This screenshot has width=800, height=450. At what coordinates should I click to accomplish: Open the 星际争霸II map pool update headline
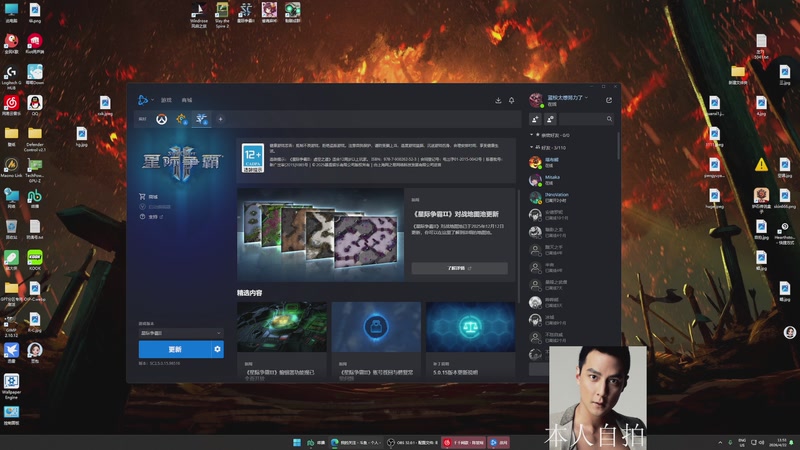tap(456, 214)
